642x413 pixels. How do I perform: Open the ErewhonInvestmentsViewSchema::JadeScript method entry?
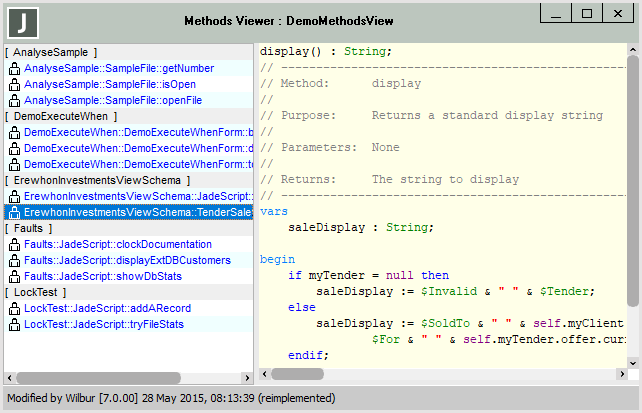(137, 197)
